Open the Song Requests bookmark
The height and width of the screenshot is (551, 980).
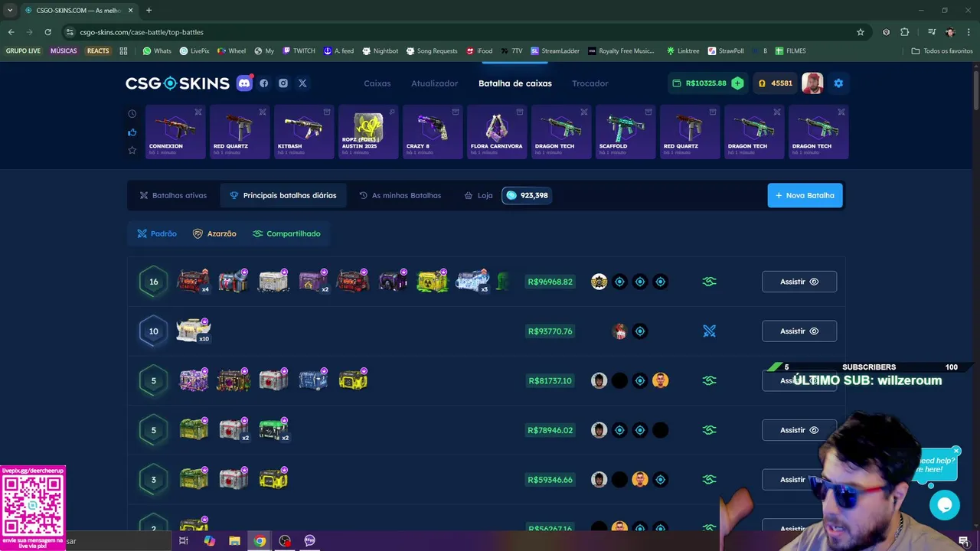[x=432, y=51]
